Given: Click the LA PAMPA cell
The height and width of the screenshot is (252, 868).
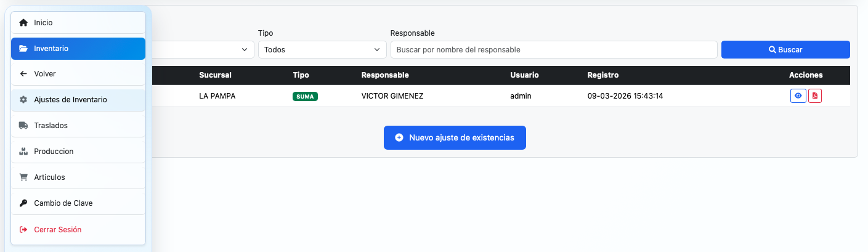Looking at the screenshot, I should click(217, 96).
